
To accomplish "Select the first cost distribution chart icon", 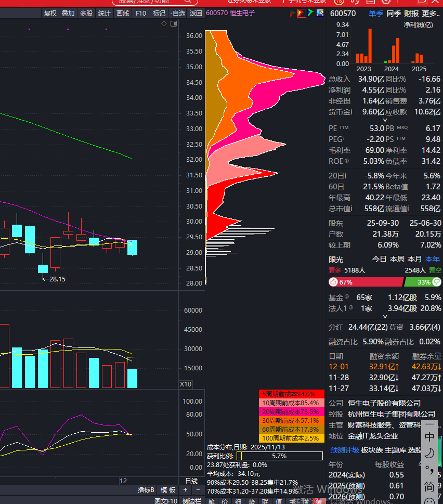I will tap(292, 13).
